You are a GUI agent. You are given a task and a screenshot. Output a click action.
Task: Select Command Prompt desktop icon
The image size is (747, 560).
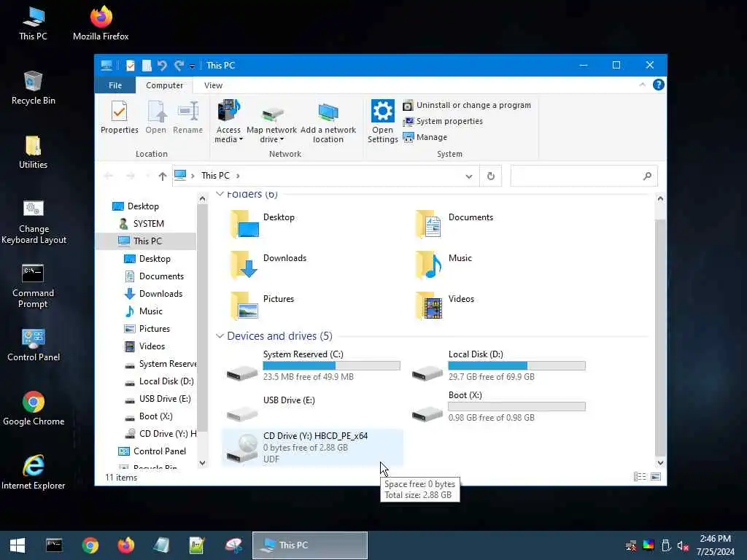point(33,286)
